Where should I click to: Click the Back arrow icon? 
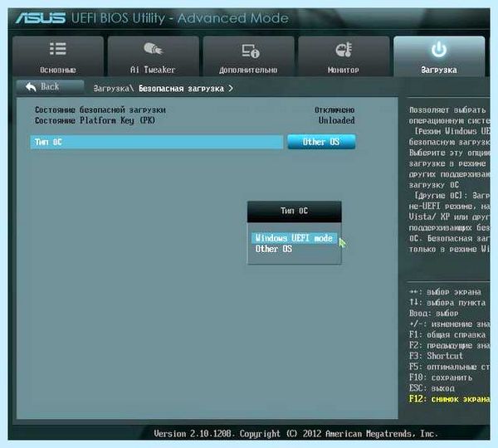(x=31, y=86)
